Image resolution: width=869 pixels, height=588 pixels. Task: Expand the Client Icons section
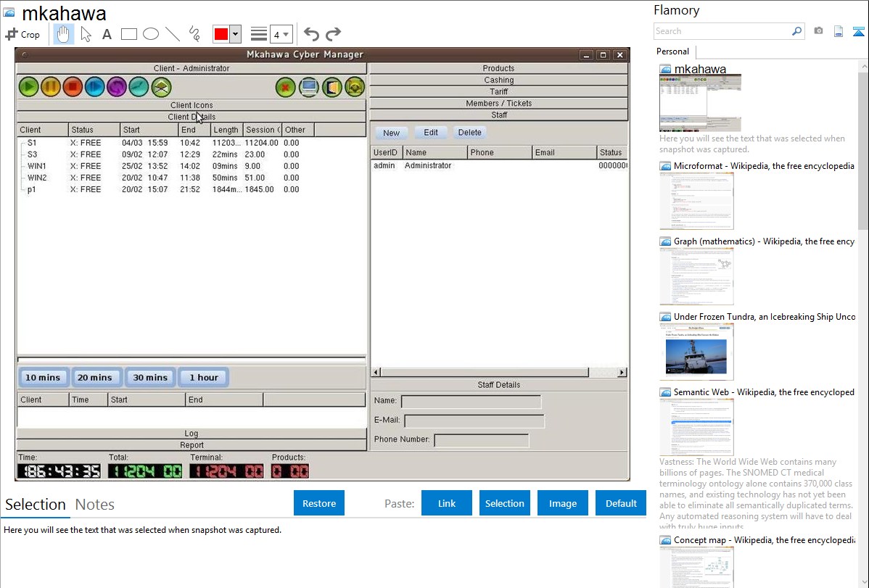pos(191,104)
